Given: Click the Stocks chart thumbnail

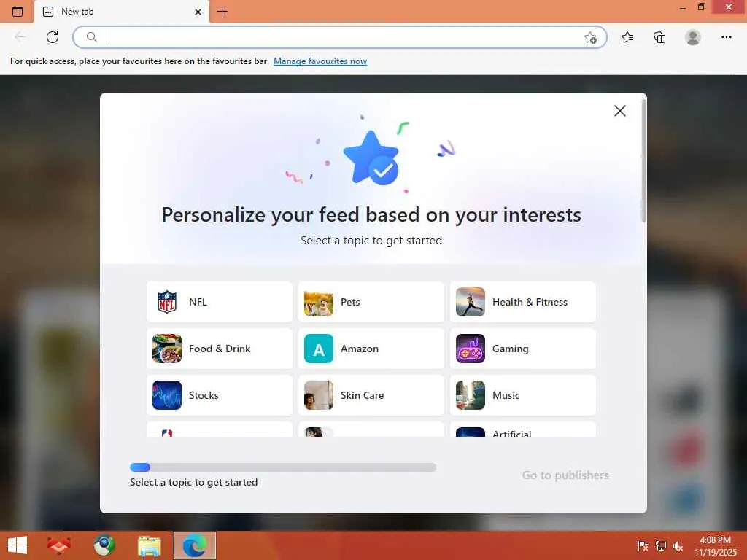Looking at the screenshot, I should [167, 395].
